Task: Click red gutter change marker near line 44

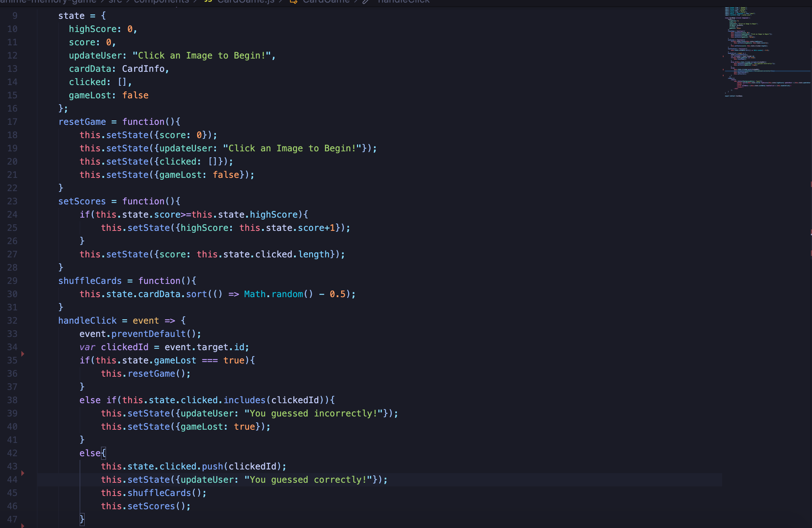Action: [23, 473]
